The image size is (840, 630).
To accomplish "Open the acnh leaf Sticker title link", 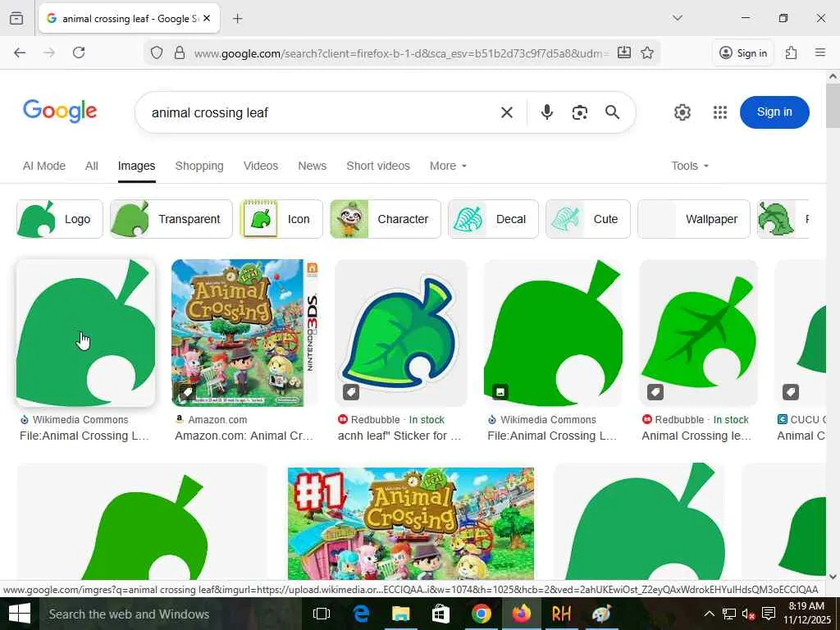I will point(399,436).
